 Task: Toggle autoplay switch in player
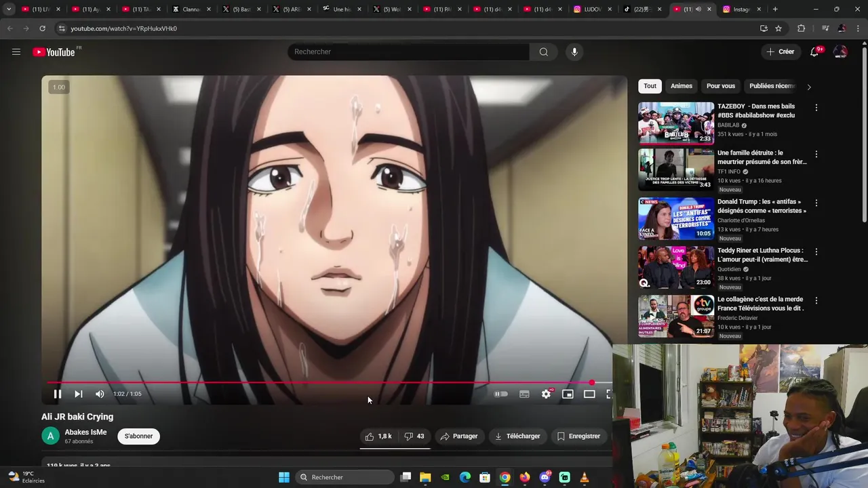coord(501,394)
